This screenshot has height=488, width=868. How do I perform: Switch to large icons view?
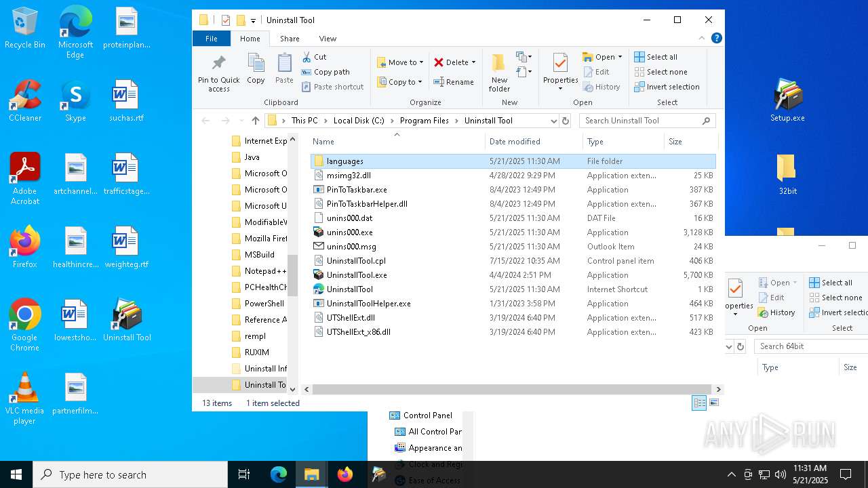(713, 403)
